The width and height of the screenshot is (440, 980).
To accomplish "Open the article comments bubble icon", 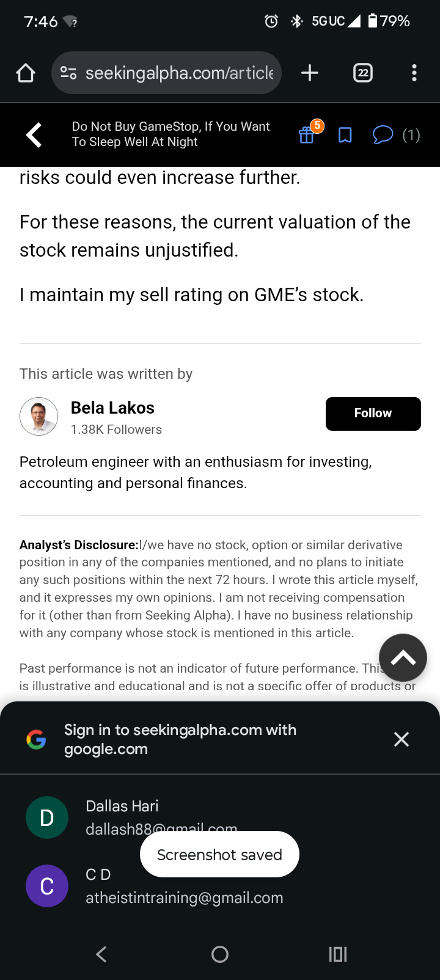I will click(383, 134).
